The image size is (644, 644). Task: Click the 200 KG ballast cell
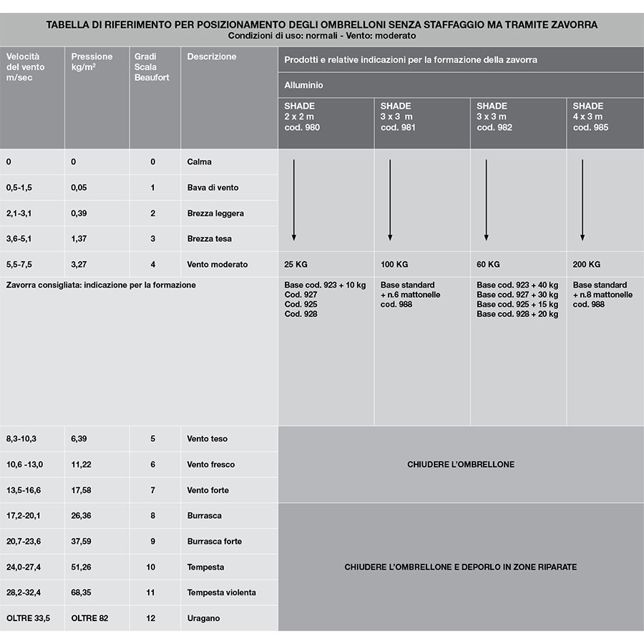tap(605, 264)
